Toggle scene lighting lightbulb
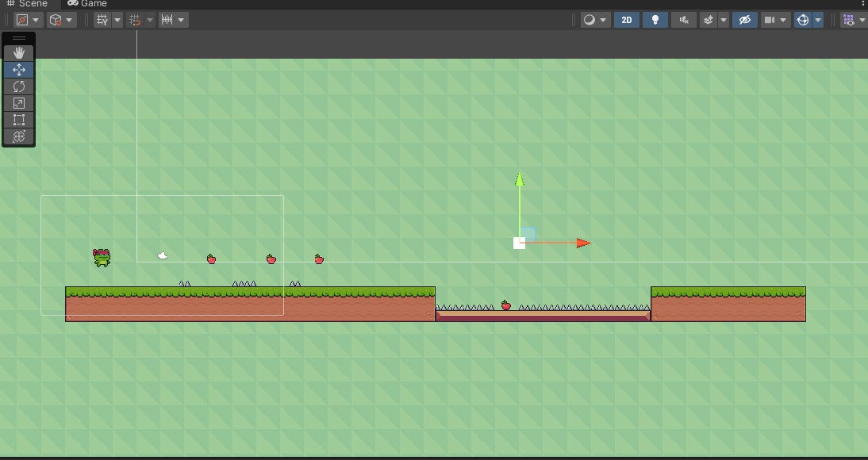Image resolution: width=868 pixels, height=460 pixels. pyautogui.click(x=655, y=20)
